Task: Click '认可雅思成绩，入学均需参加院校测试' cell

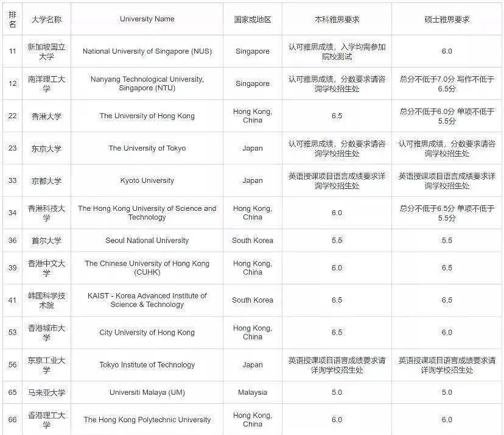Action: click(337, 51)
